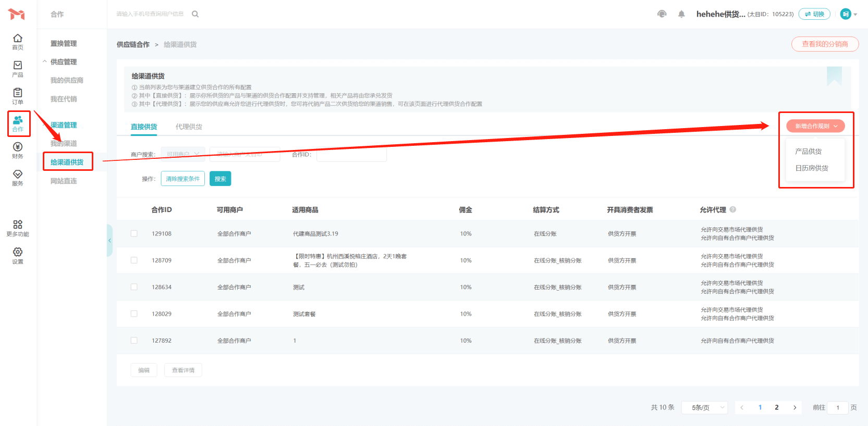Click the 清除搜索条件 button
Viewport: 868px width, 426px height.
tap(183, 179)
